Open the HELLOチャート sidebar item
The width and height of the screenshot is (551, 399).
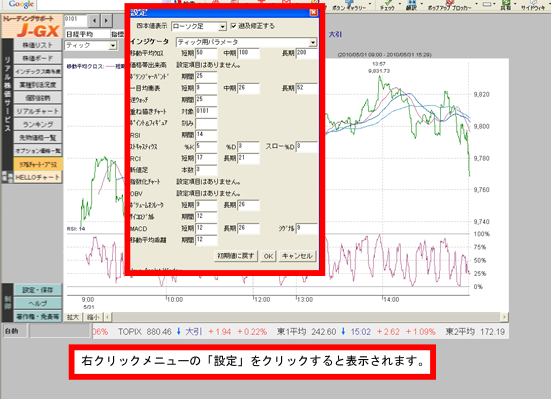pyautogui.click(x=38, y=178)
